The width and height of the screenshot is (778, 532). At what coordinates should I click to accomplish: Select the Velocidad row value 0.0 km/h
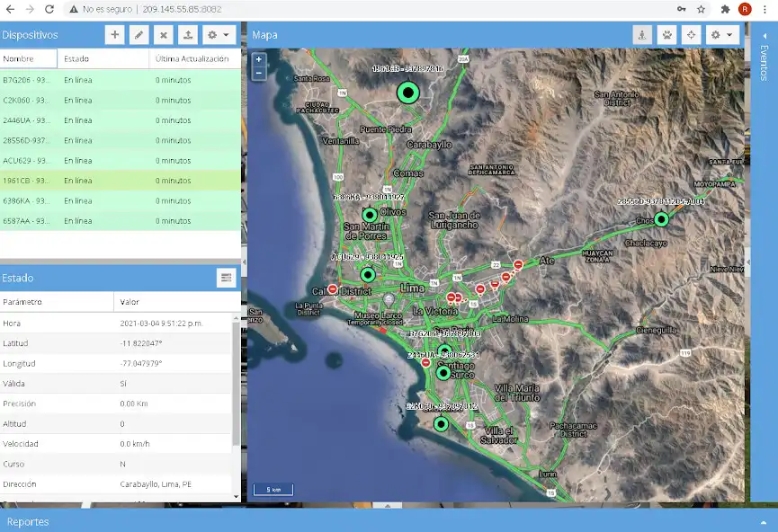tap(134, 444)
